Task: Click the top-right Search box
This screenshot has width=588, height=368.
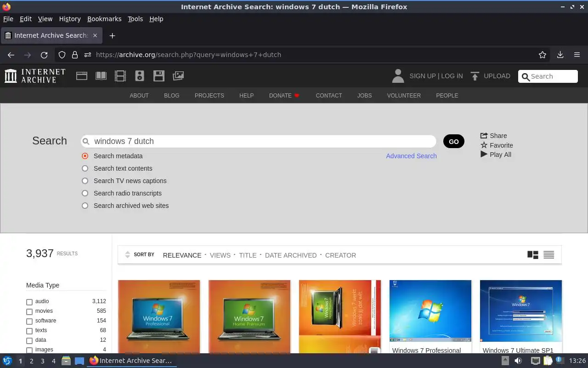Action: [548, 76]
